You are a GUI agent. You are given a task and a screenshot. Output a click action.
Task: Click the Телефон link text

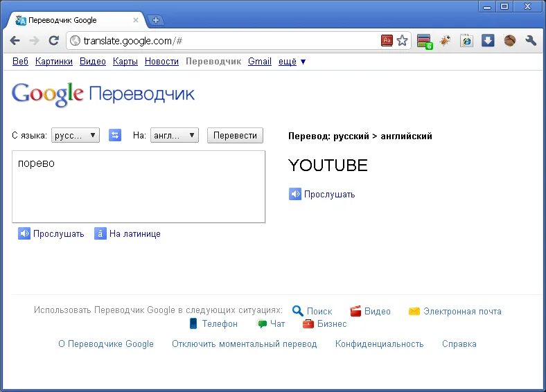[220, 323]
